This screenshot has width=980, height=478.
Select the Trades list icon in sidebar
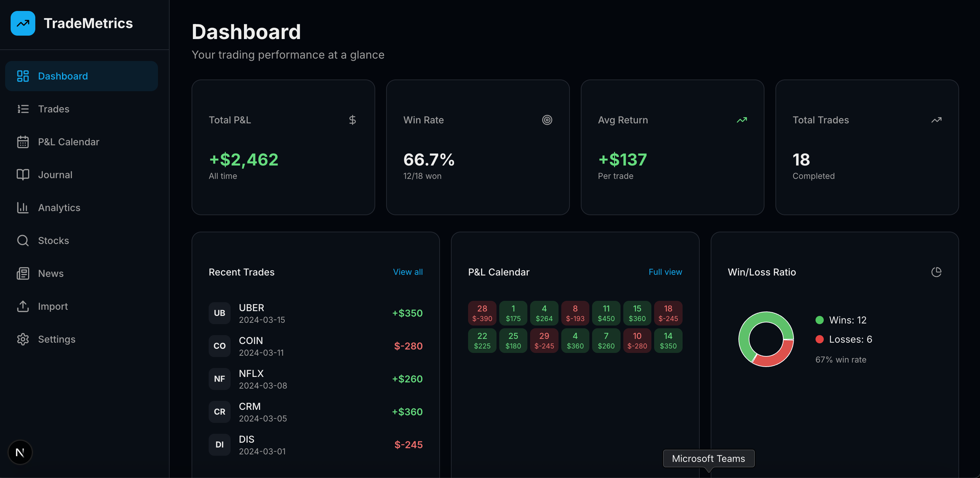point(23,109)
